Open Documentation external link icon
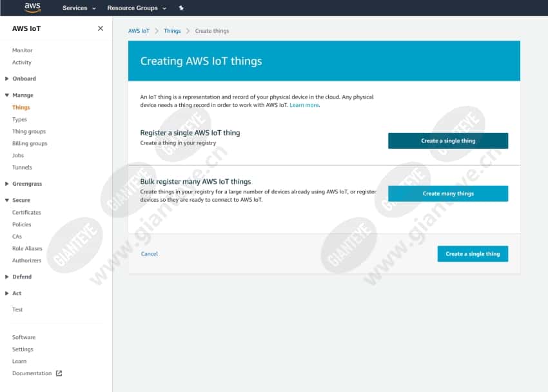548x392 pixels. tap(59, 373)
